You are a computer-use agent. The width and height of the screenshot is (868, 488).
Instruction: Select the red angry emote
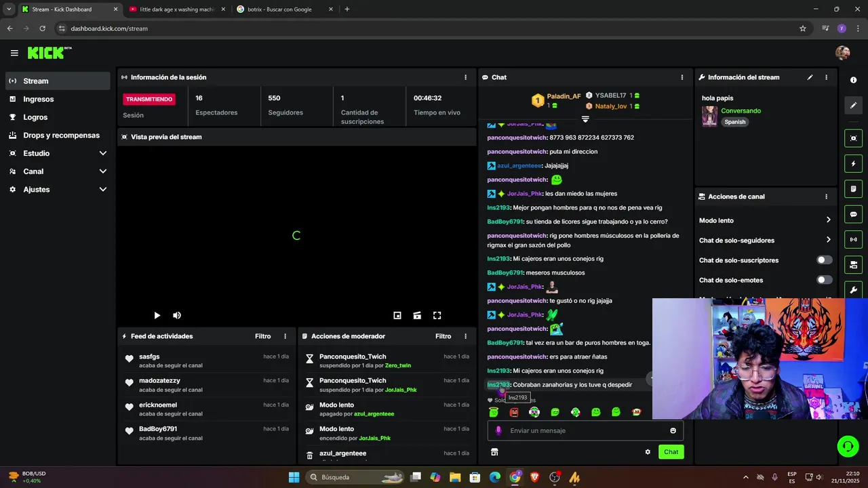(x=514, y=412)
